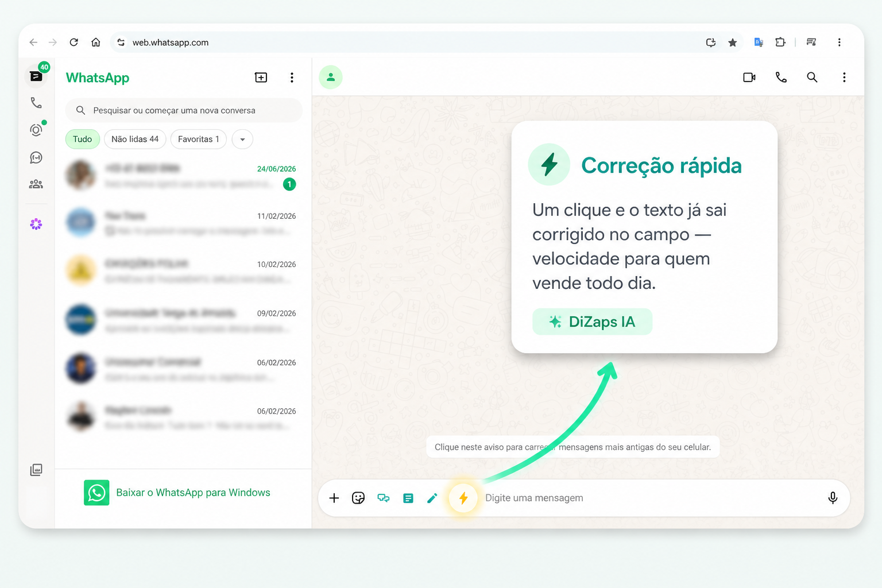Viewport: 882px width, 588px height.
Task: Reload the web.whatsapp.com page
Action: 73,42
